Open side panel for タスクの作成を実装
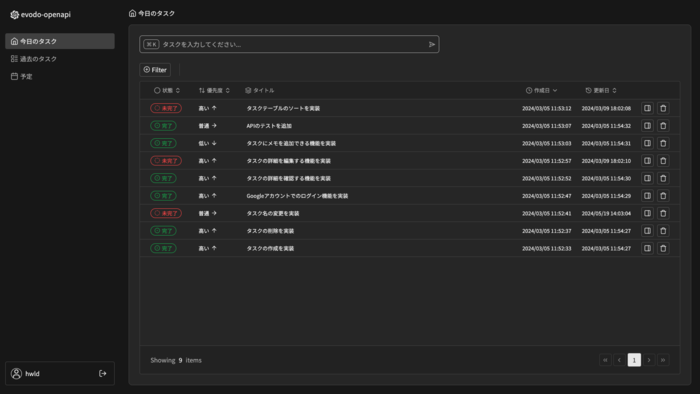The image size is (700, 394). (647, 248)
